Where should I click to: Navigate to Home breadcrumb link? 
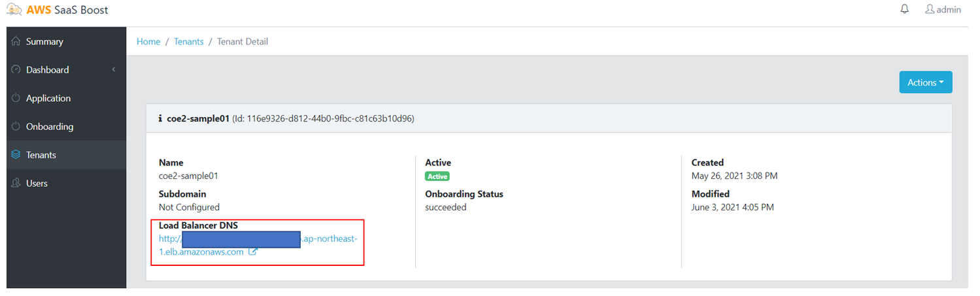click(x=148, y=42)
